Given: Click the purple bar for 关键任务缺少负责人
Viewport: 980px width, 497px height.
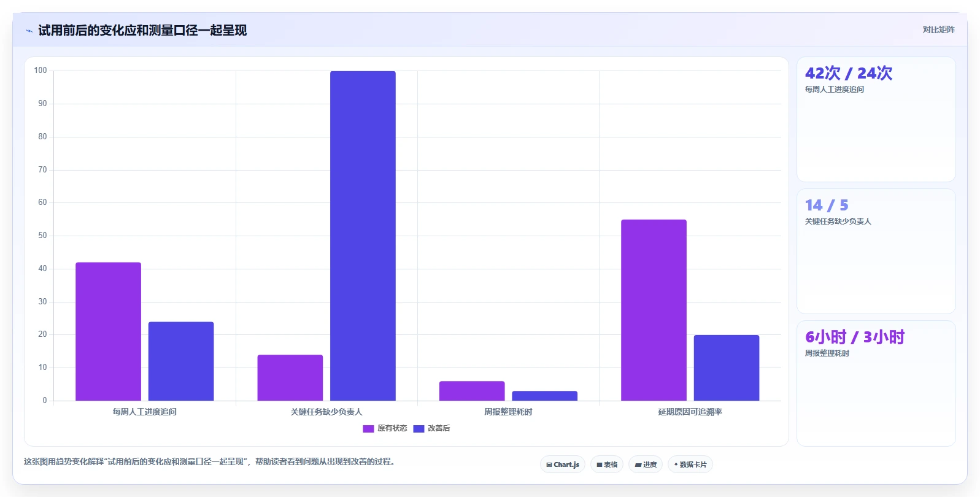Looking at the screenshot, I should tap(290, 378).
